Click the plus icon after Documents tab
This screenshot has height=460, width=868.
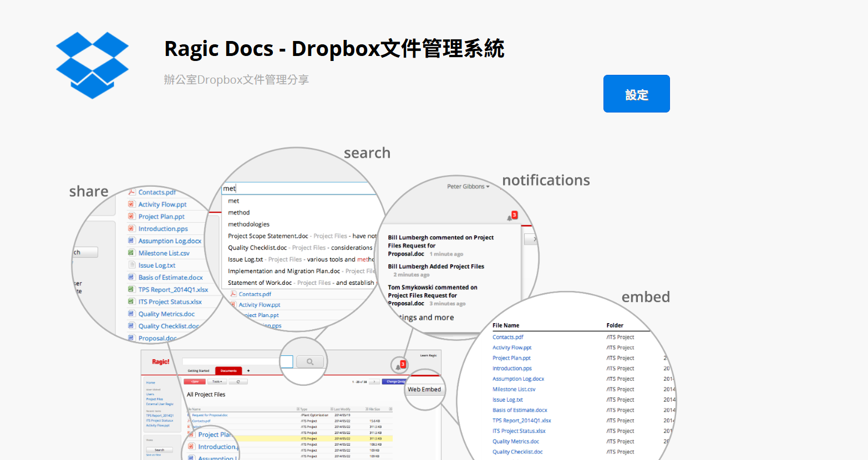pyautogui.click(x=248, y=371)
